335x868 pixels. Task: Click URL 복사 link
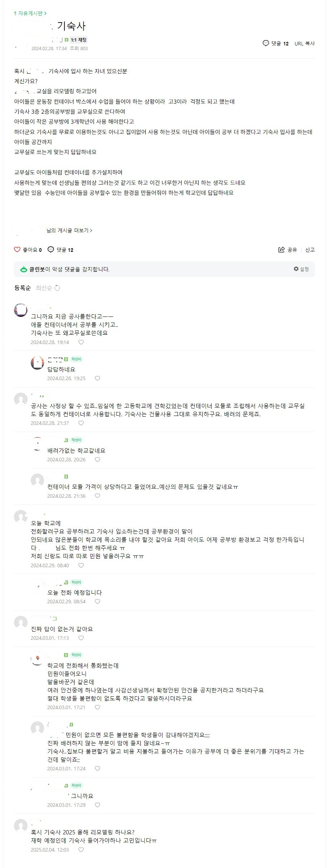[305, 44]
